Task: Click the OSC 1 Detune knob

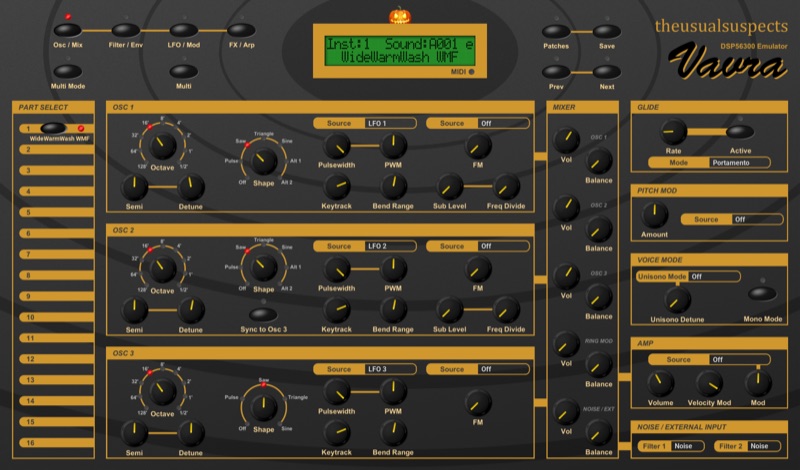Action: pos(191,187)
